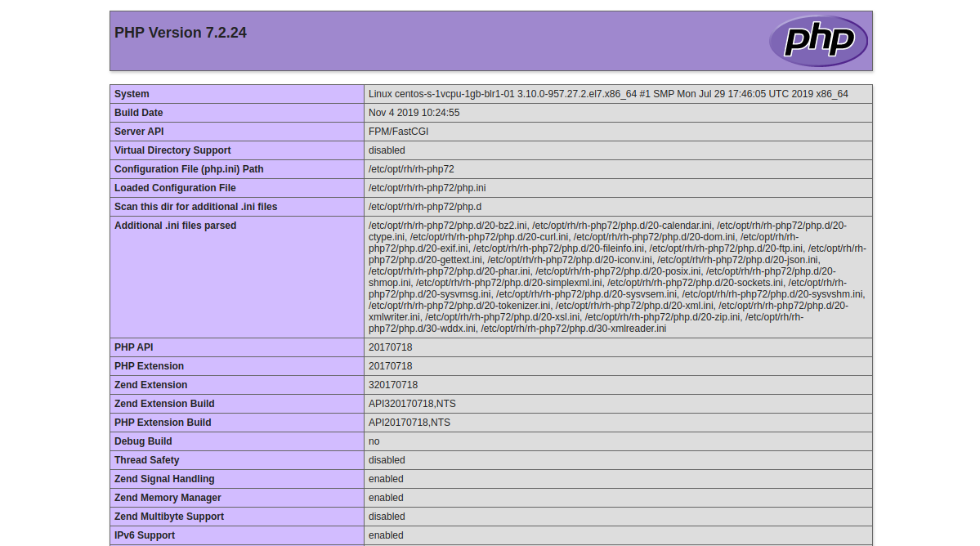
Task: Click the Additional .ini files parsed label
Action: (175, 226)
